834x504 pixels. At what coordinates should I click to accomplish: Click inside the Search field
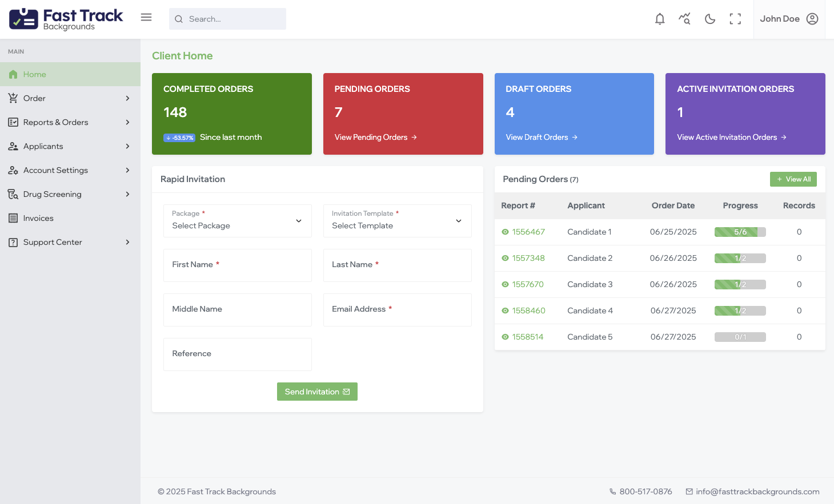coord(227,19)
